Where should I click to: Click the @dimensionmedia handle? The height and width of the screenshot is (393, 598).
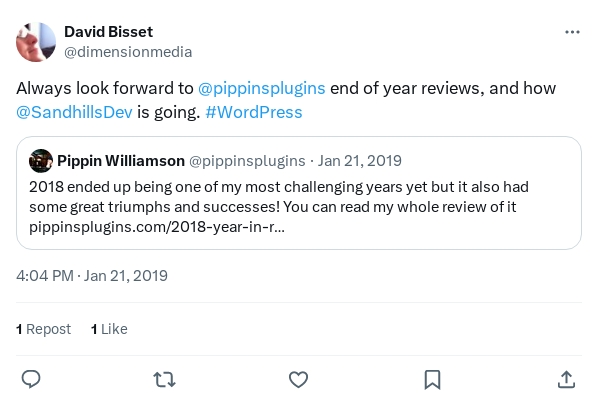(128, 52)
